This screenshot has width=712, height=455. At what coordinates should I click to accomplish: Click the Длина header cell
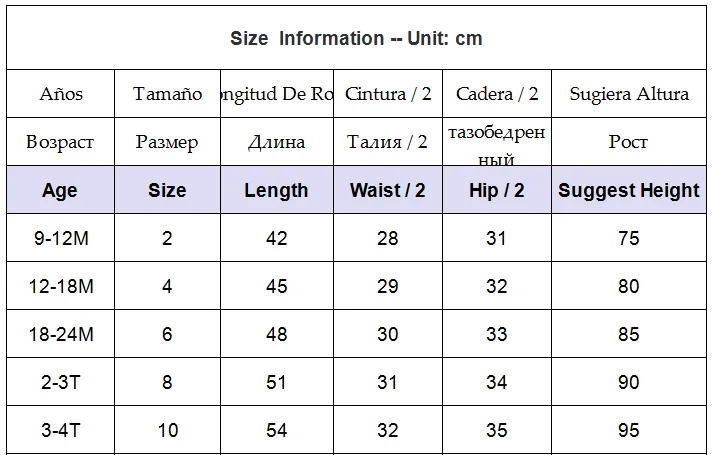277,142
